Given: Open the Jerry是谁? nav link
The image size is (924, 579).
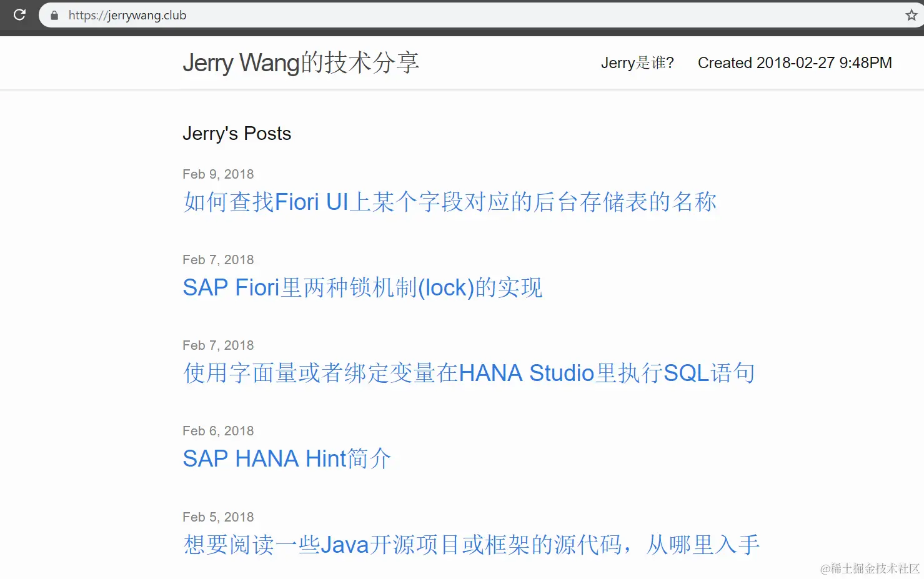Looking at the screenshot, I should (x=637, y=62).
